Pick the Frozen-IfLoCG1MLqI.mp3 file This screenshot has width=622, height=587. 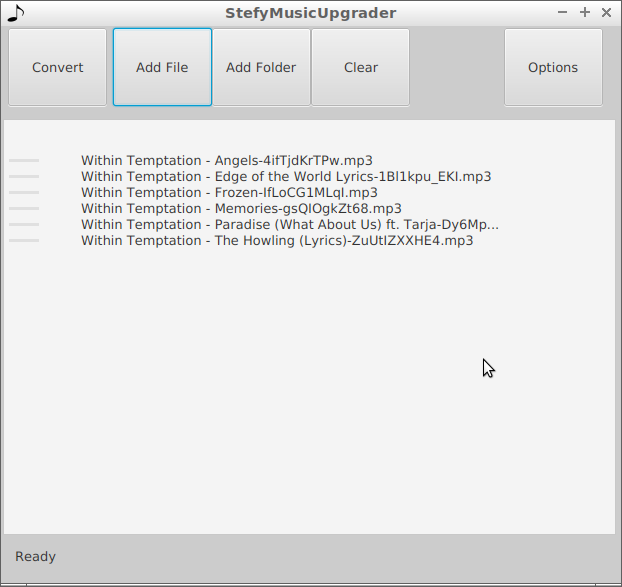tap(229, 193)
